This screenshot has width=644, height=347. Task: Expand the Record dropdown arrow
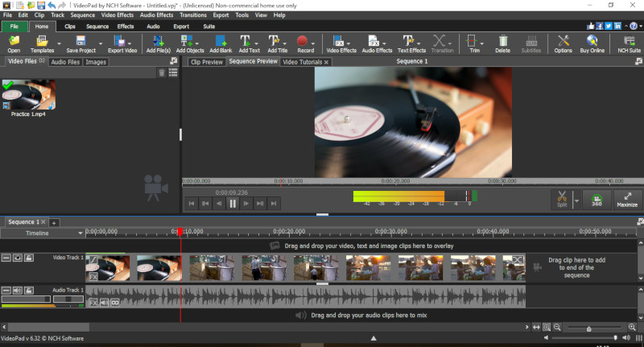click(x=313, y=43)
